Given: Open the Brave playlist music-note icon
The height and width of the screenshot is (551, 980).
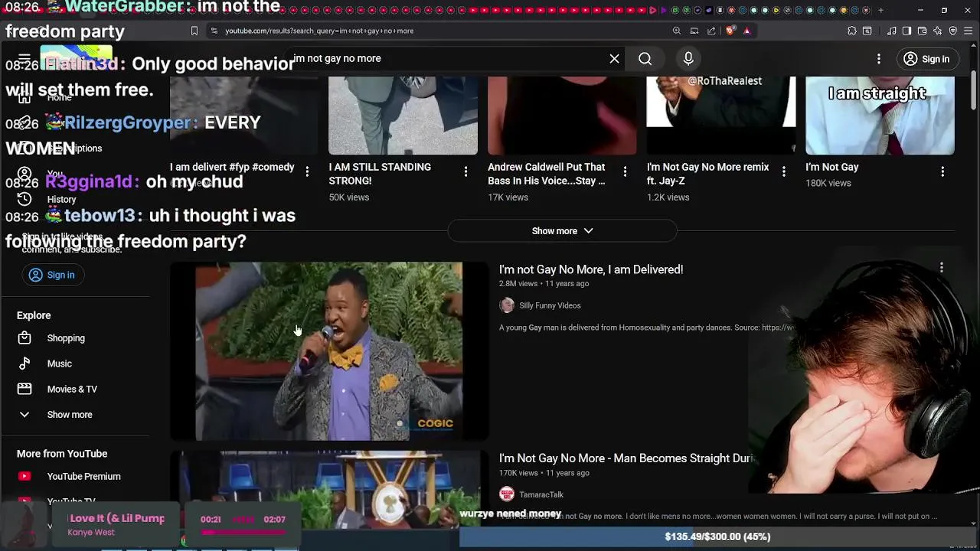Looking at the screenshot, I should point(892,31).
